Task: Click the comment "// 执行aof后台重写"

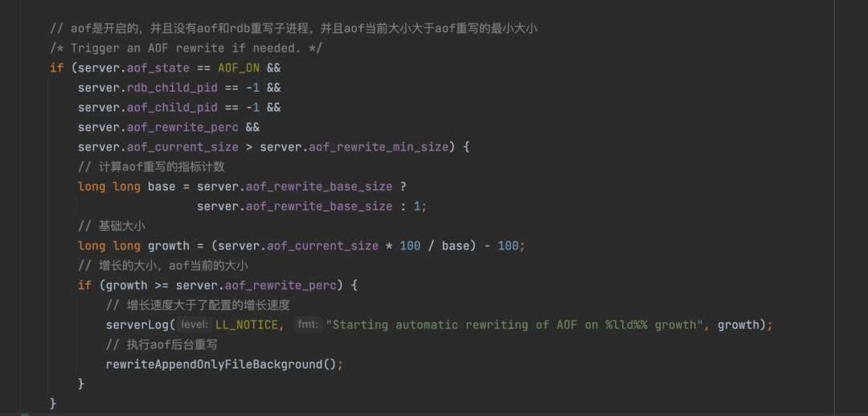Action: click(x=161, y=345)
